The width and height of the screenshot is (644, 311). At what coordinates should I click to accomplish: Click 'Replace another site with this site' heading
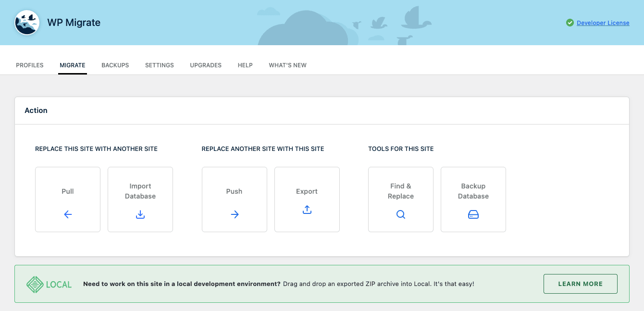tap(263, 149)
